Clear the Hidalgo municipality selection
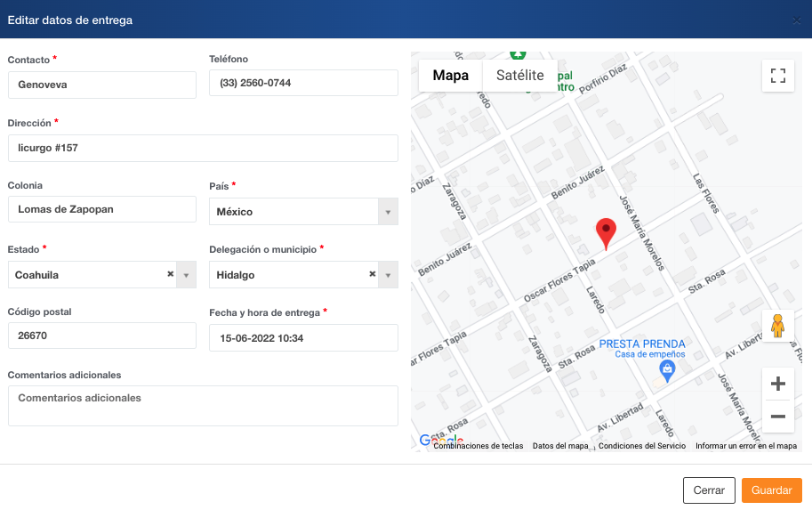The image size is (812, 510). coord(372,274)
